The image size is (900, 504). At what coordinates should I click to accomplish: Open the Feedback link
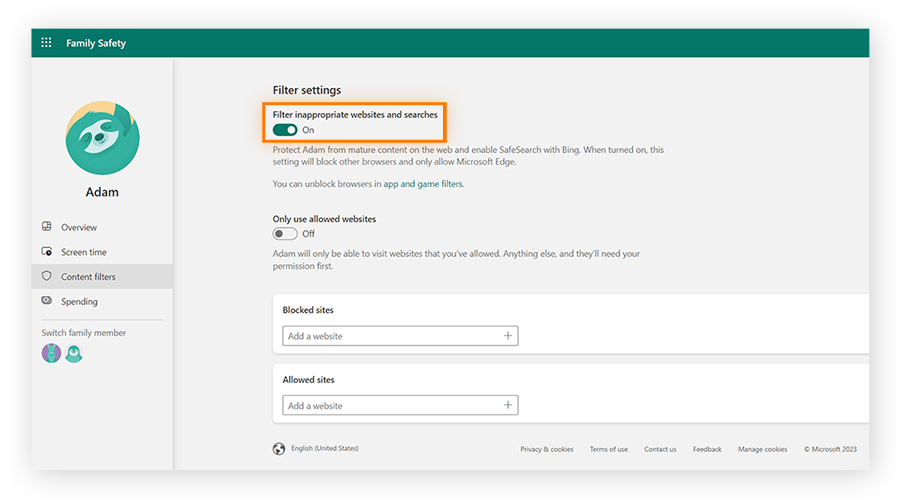coord(707,449)
